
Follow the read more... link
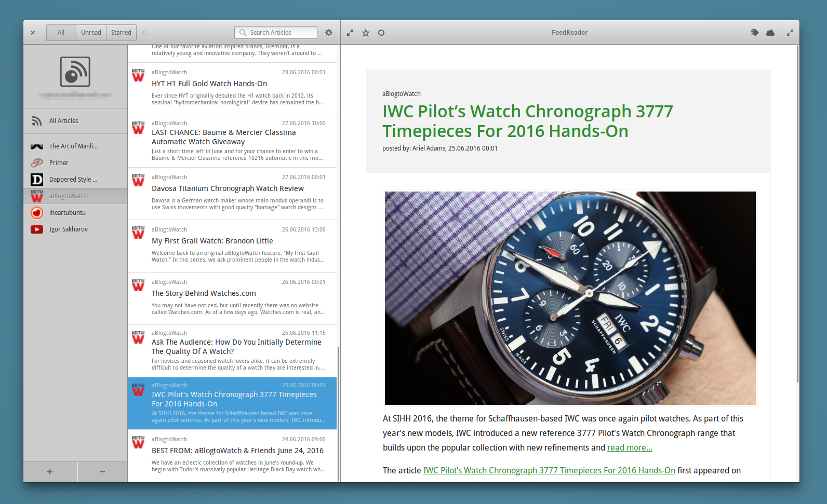[x=630, y=447]
